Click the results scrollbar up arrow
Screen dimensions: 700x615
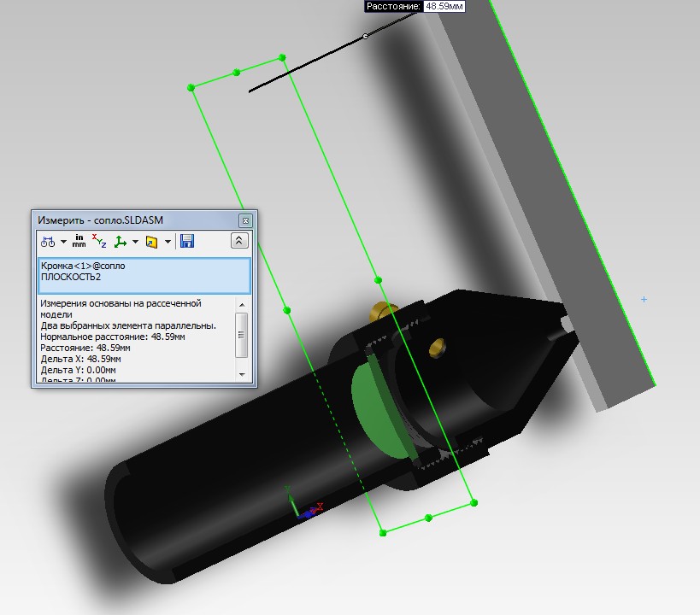pyautogui.click(x=243, y=304)
